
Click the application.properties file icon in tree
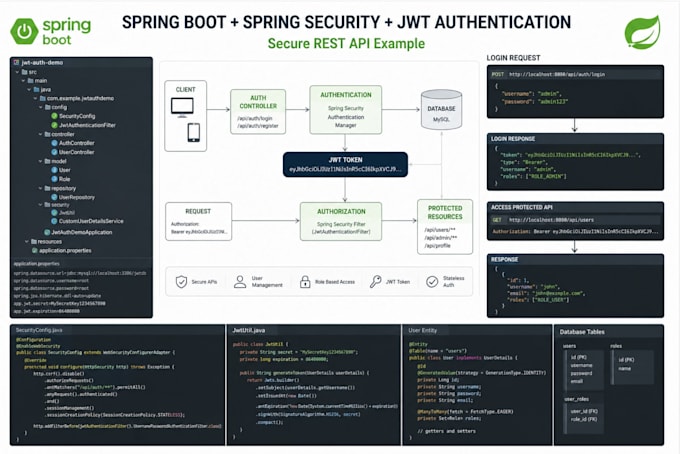click(x=35, y=251)
